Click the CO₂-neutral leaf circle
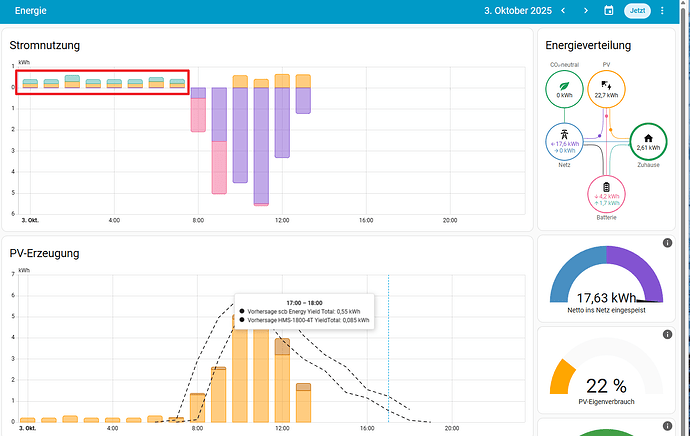Screen dimensions: 690x436 [x=564, y=93]
